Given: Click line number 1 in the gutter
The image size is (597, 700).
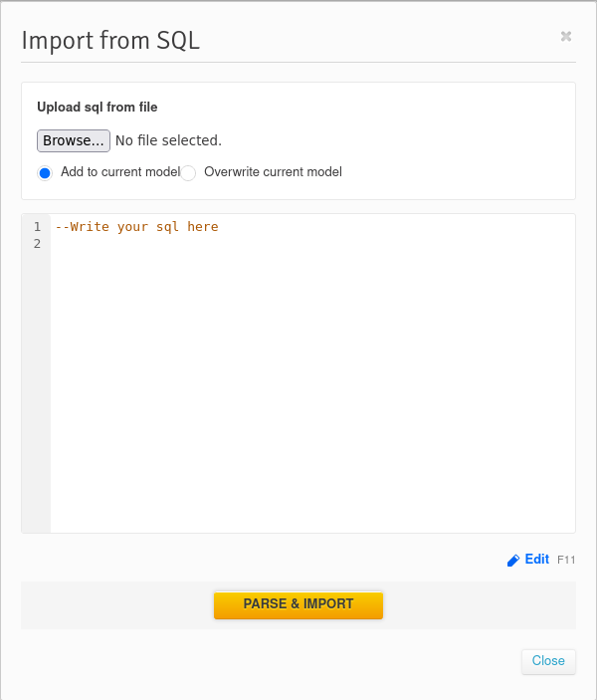Looking at the screenshot, I should click(37, 227).
